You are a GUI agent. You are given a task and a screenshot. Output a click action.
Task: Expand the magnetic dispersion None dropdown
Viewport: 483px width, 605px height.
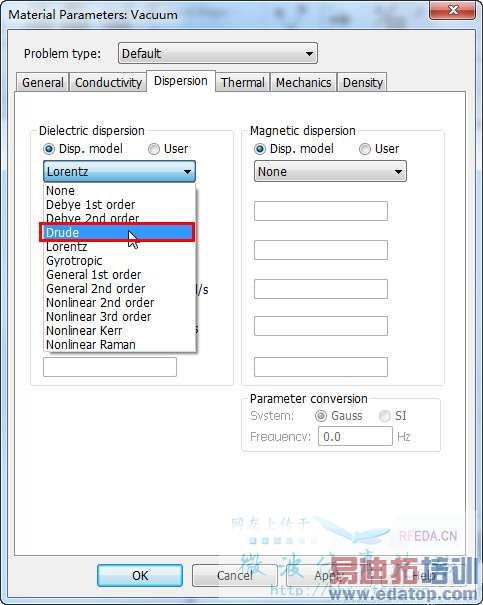pos(330,171)
